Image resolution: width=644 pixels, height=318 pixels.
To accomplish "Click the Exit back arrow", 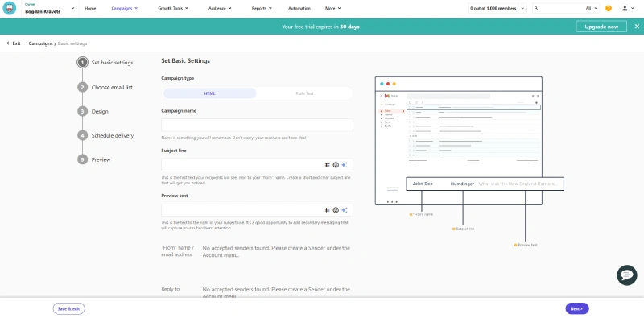I will 14,43.
